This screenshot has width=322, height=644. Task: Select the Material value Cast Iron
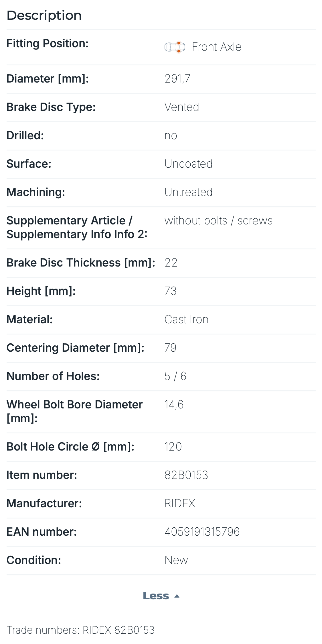(x=186, y=319)
